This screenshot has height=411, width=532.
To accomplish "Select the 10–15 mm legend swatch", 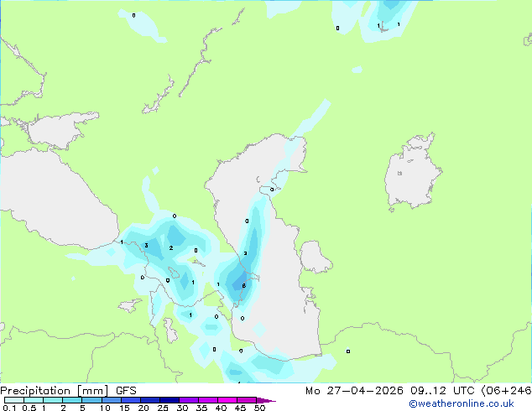I will point(111,400).
